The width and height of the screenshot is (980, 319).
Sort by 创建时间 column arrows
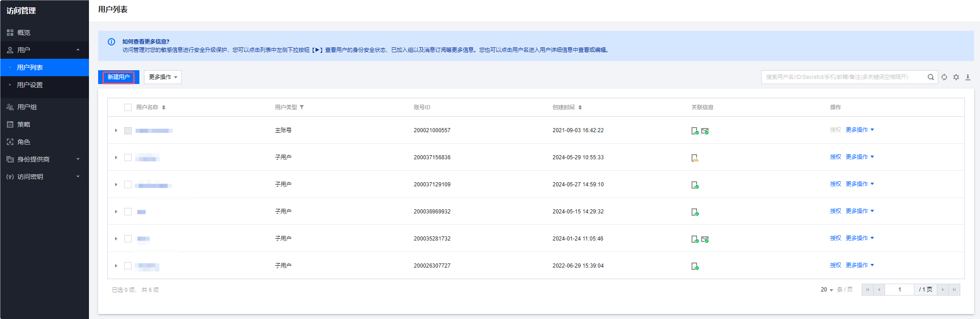point(580,107)
